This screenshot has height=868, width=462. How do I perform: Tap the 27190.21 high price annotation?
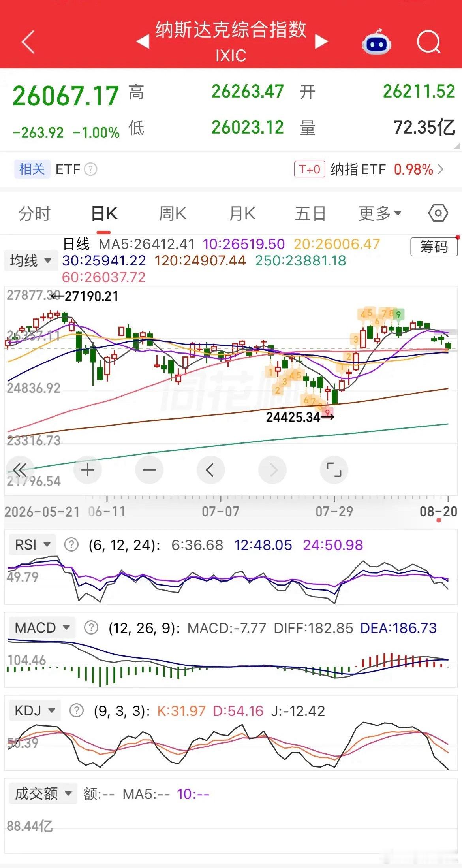click(x=92, y=296)
